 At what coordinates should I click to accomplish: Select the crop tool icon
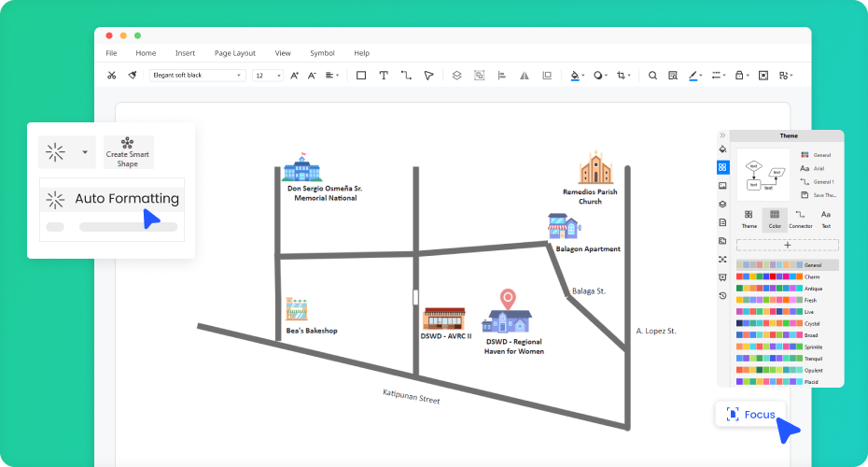tap(621, 76)
